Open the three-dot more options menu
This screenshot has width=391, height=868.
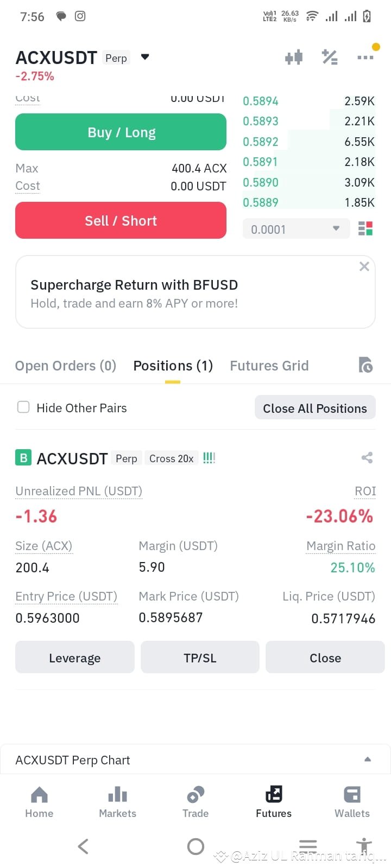tap(365, 57)
